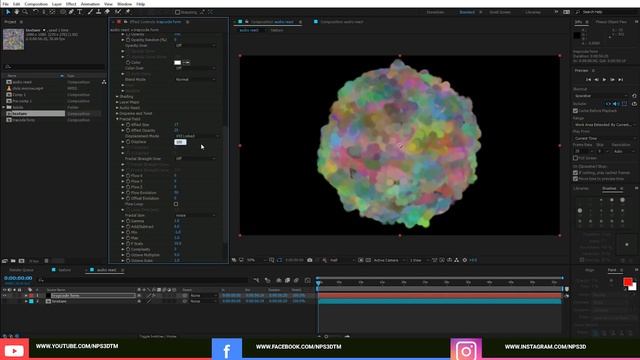Toggle 'Move time to preview time' checkbox

[x=576, y=179]
